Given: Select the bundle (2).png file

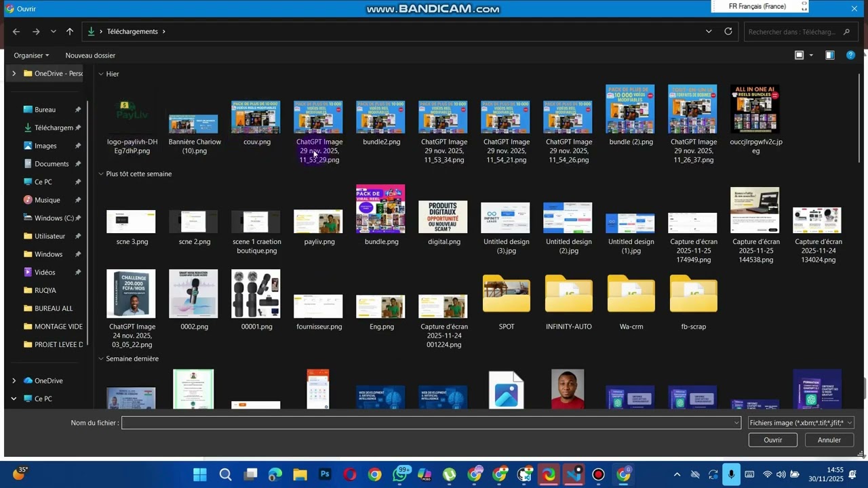Looking at the screenshot, I should click(631, 115).
